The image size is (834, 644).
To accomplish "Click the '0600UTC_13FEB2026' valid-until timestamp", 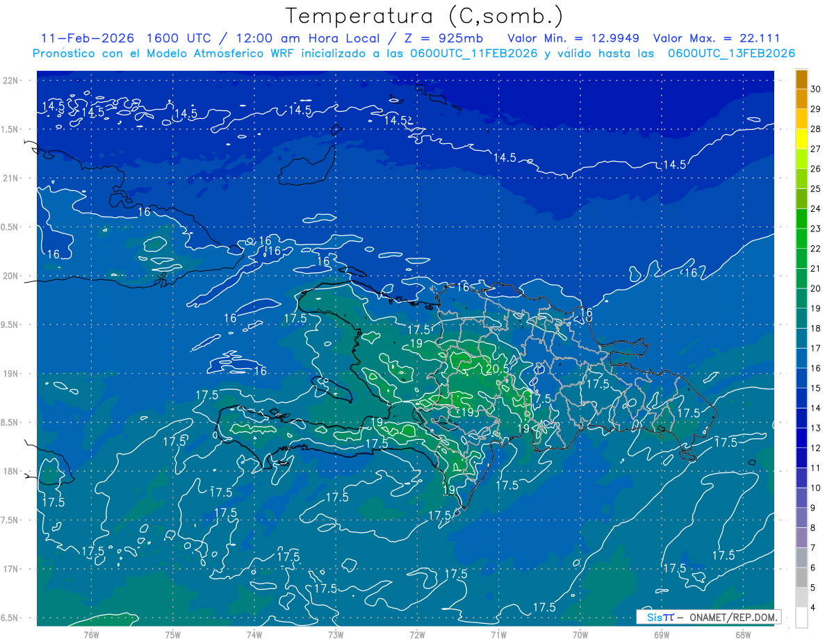I will [731, 53].
